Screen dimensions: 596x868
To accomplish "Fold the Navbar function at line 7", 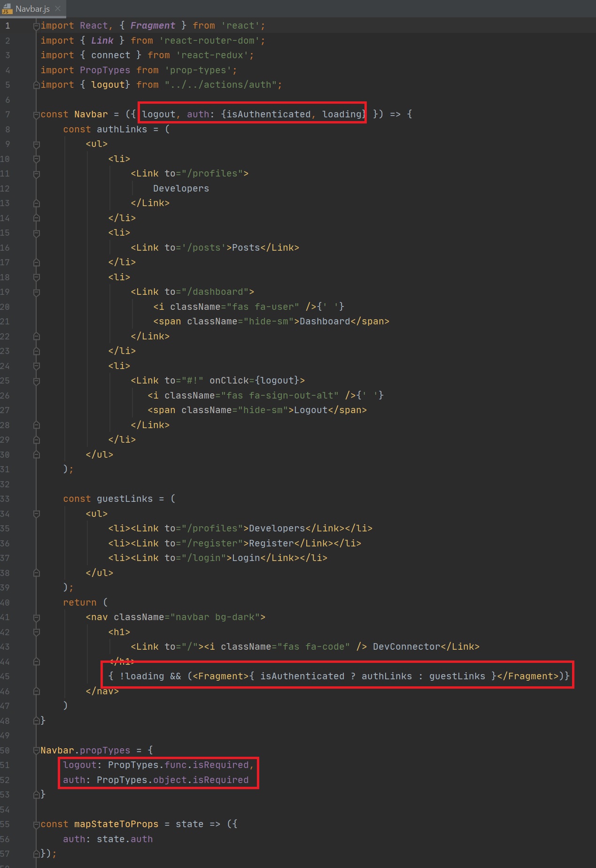I will pyautogui.click(x=36, y=115).
